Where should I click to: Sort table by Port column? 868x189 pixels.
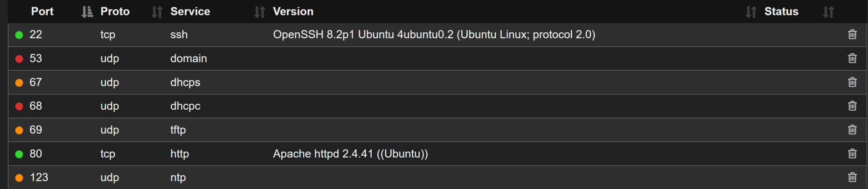(87, 12)
